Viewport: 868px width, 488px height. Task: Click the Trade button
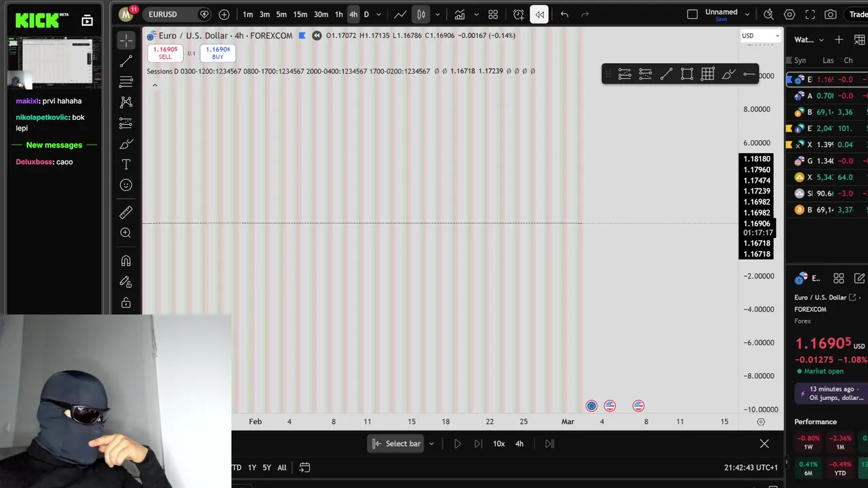point(859,14)
